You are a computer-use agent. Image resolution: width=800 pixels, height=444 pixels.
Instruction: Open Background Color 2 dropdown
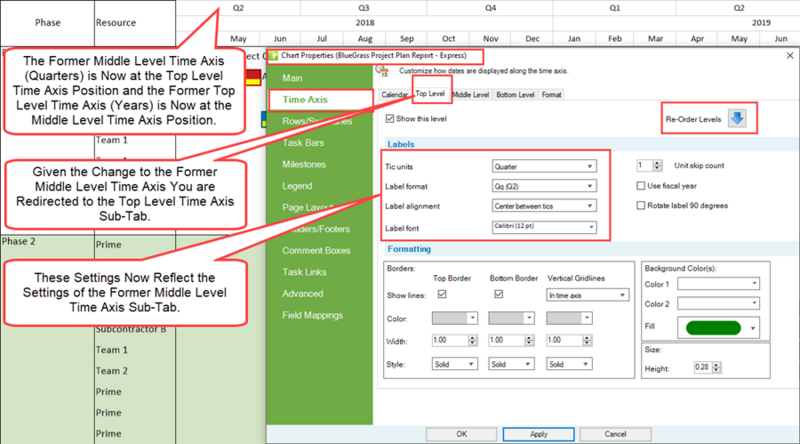(718, 304)
